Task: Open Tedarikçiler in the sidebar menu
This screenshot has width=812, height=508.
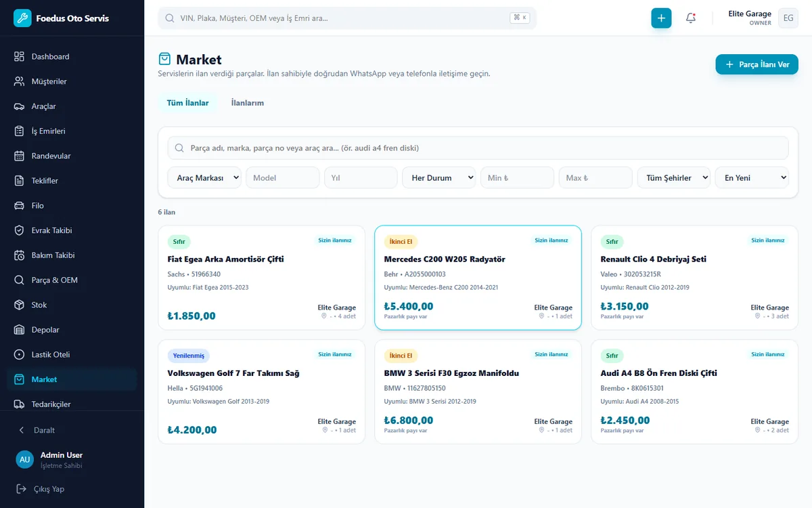Action: [x=72, y=404]
